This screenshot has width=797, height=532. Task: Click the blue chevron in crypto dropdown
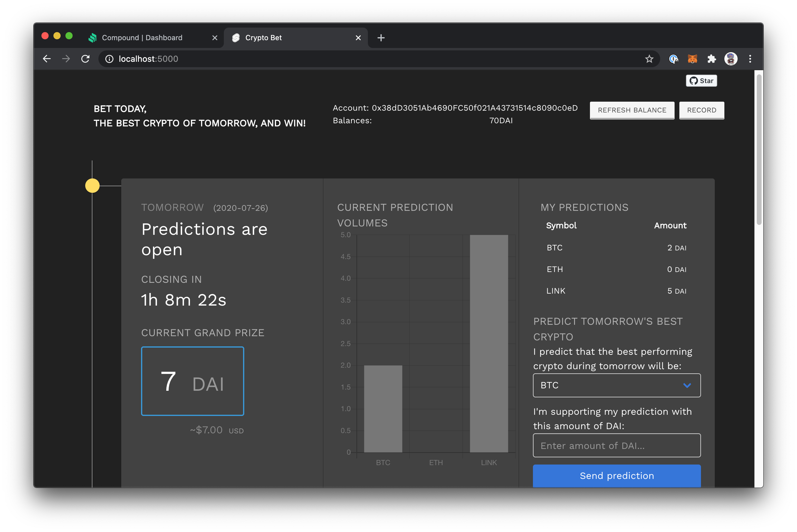click(x=687, y=385)
